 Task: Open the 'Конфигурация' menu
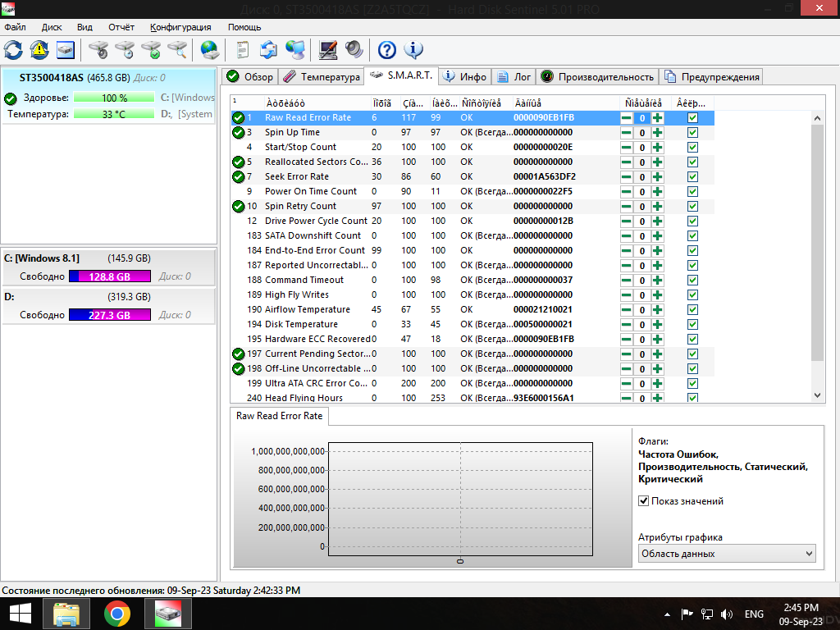tap(180, 27)
